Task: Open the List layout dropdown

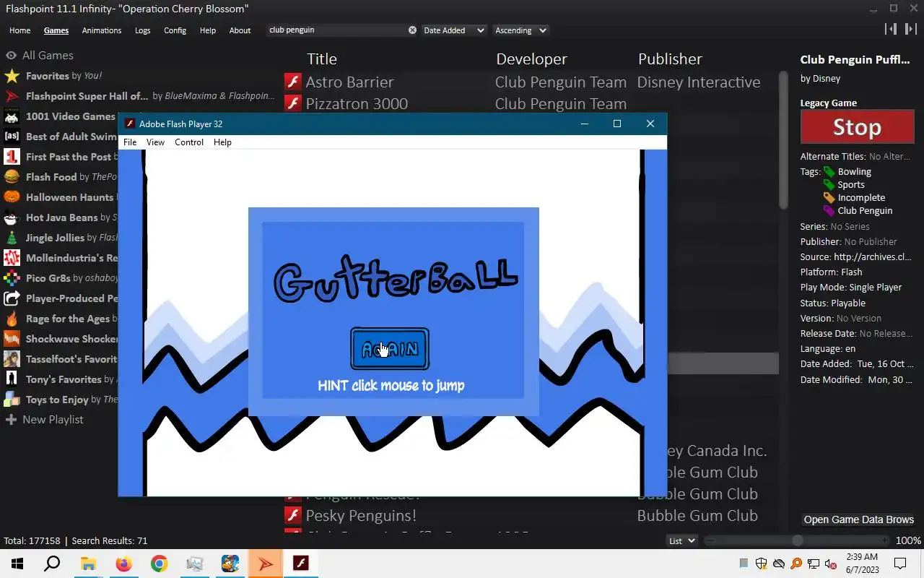Action: tap(681, 540)
